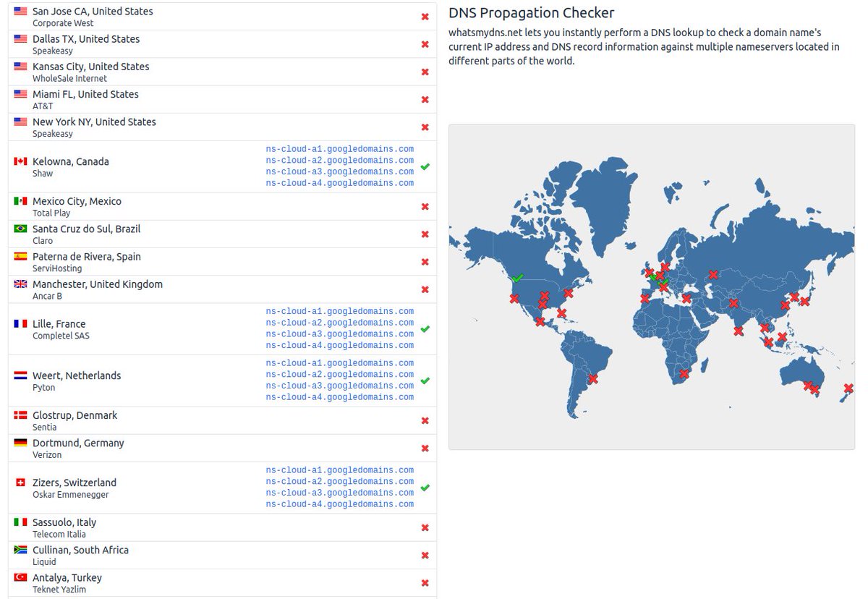Select 'Dortmund, Germany' location text
The image size is (868, 599).
click(x=78, y=443)
